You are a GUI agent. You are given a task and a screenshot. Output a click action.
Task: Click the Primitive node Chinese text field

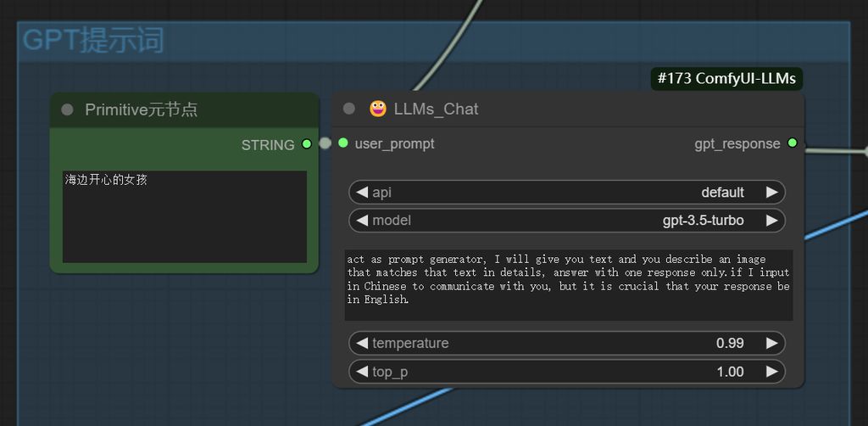click(184, 216)
